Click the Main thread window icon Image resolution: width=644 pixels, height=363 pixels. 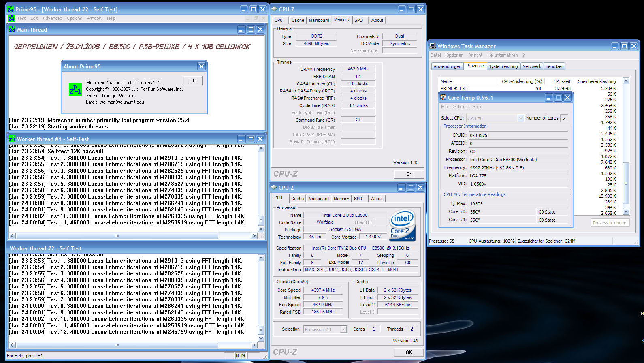click(x=12, y=30)
